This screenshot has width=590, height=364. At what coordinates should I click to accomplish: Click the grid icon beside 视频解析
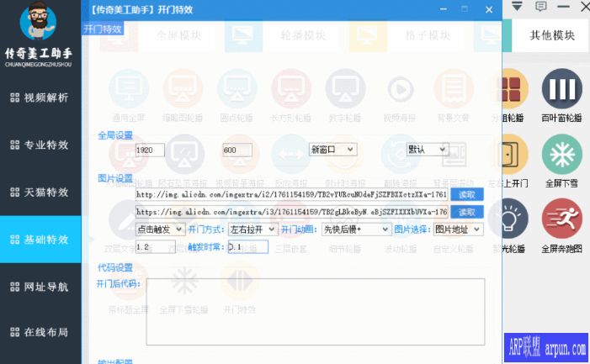tap(14, 98)
